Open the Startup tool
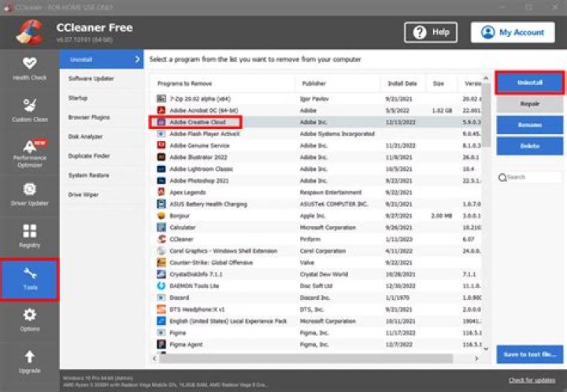This screenshot has width=567, height=392. (78, 98)
